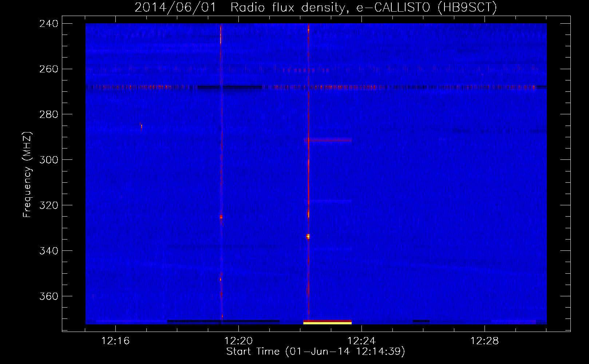Click the 12:20 time tick label
The image size is (589, 364).
point(238,341)
